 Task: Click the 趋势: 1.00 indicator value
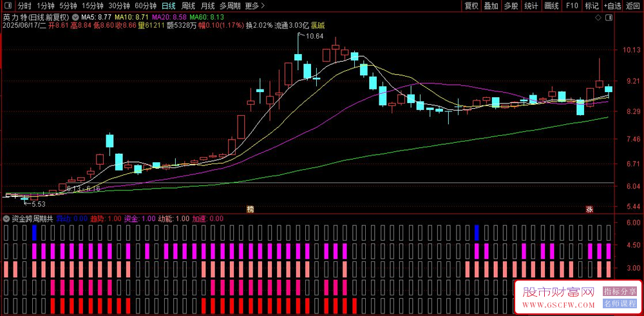(x=106, y=219)
